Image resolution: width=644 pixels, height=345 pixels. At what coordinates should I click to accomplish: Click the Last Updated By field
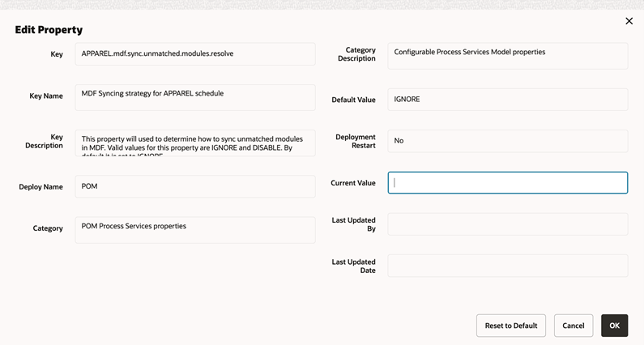point(507,224)
